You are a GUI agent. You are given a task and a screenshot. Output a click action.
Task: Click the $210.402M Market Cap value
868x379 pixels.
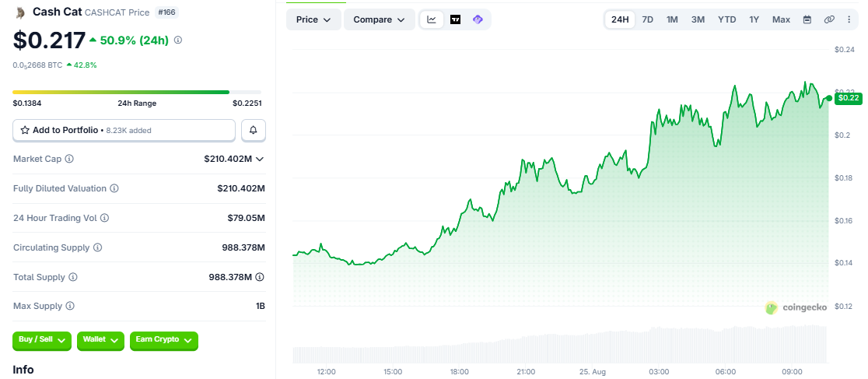[228, 159]
